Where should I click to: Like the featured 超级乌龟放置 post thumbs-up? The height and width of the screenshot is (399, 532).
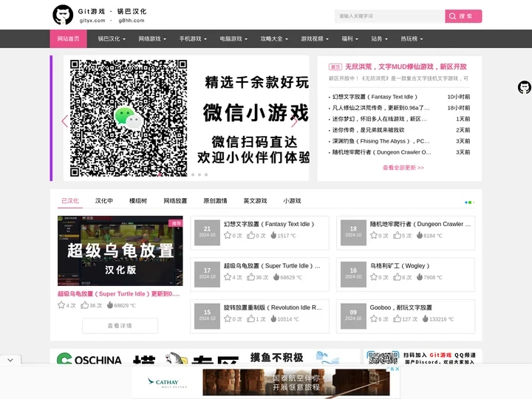click(84, 305)
